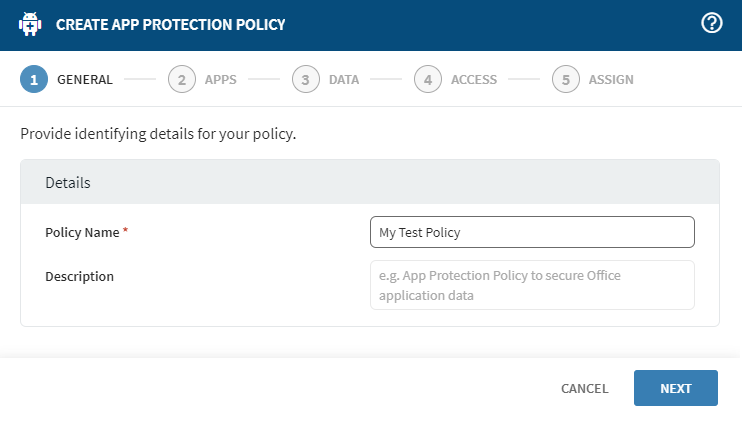Click the Policy Name field label

pyautogui.click(x=83, y=232)
